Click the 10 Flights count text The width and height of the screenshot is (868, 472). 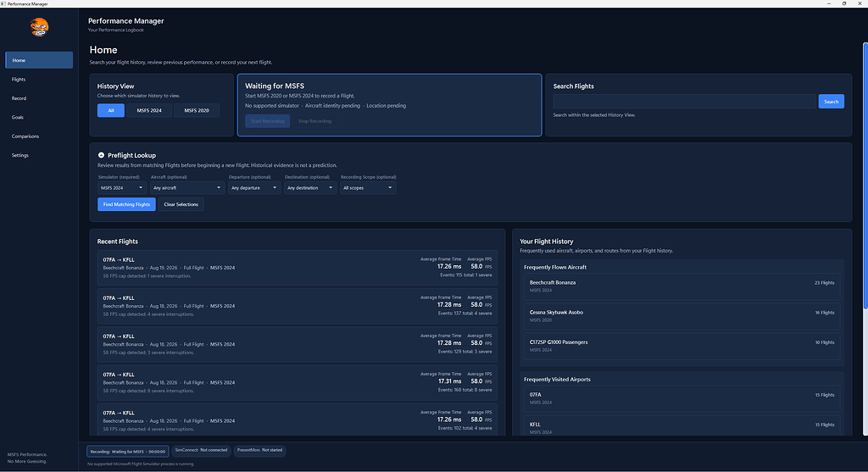pos(824,342)
